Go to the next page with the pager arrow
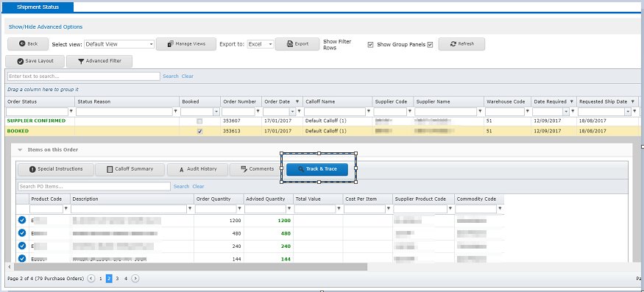The height and width of the screenshot is (292, 644). [x=135, y=279]
